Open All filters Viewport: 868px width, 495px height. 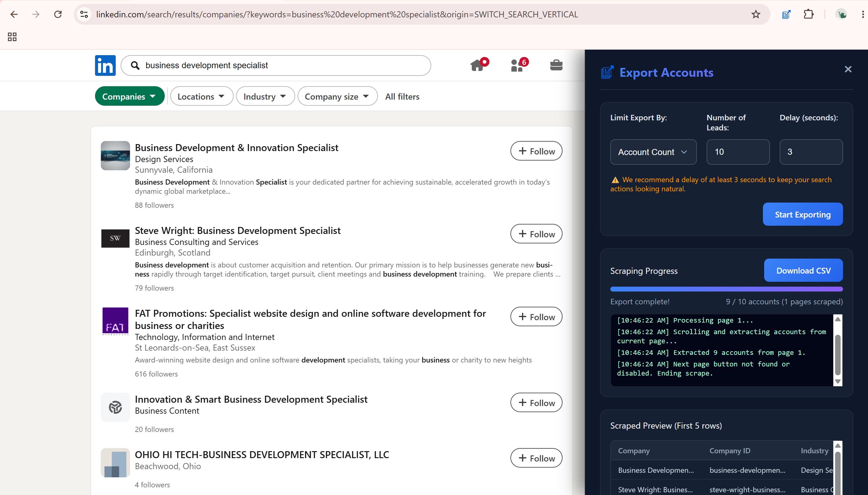(x=402, y=97)
